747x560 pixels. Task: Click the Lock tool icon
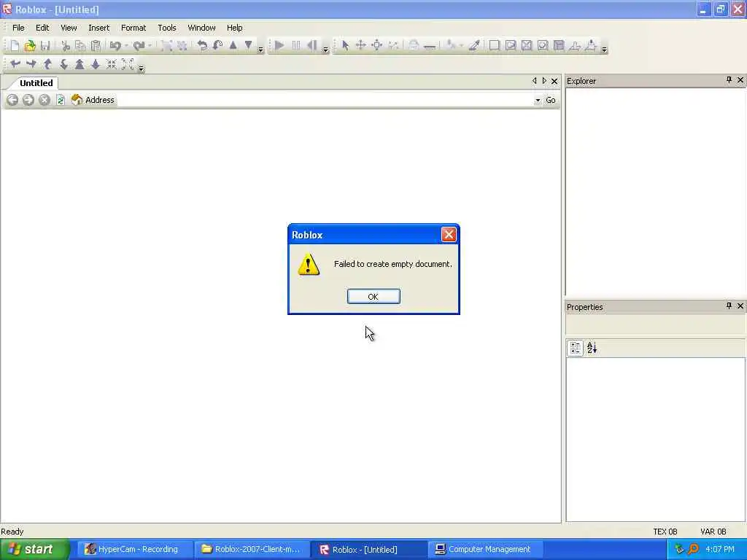pyautogui.click(x=413, y=46)
